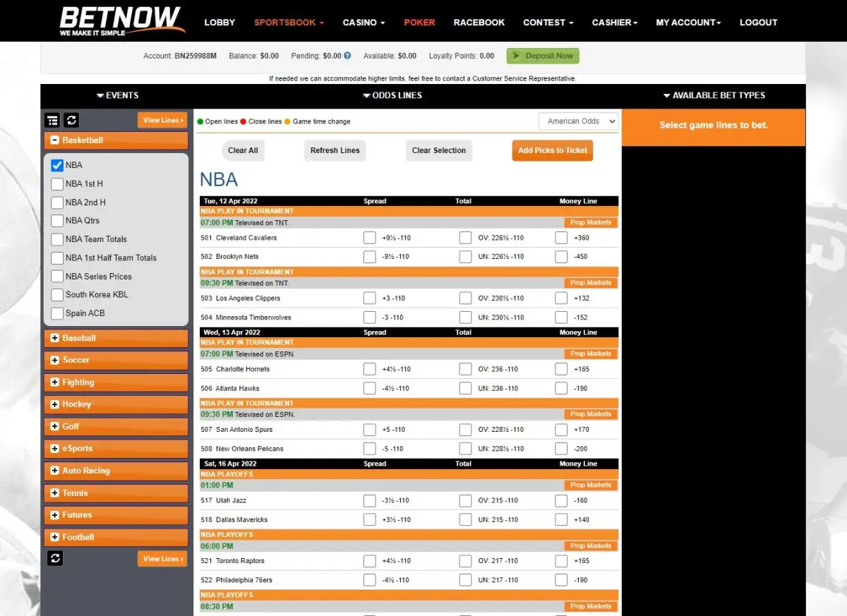This screenshot has width=847, height=616.
Task: Select Minnesota Timberwolves spread -3 checkbox
Action: 369,318
